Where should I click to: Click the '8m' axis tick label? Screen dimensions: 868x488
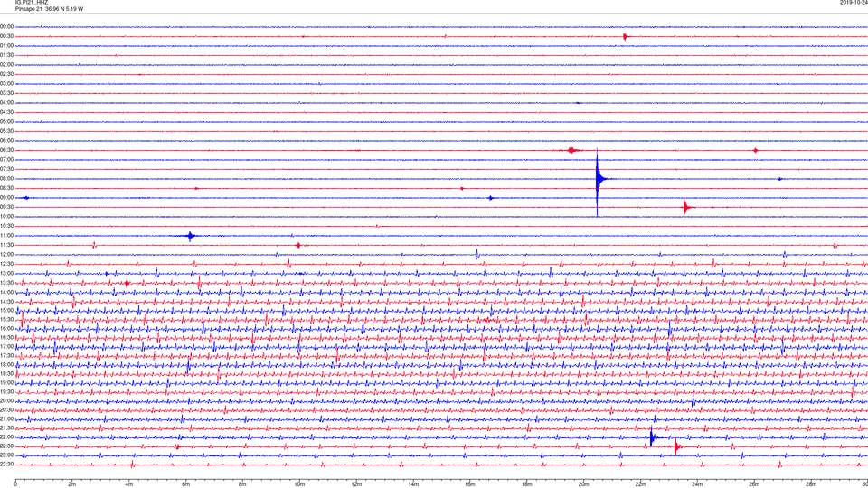(242, 484)
